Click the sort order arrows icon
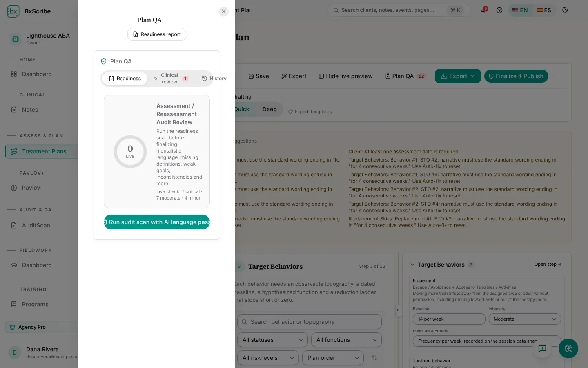Screen dimensions: 588x368 point(374,358)
